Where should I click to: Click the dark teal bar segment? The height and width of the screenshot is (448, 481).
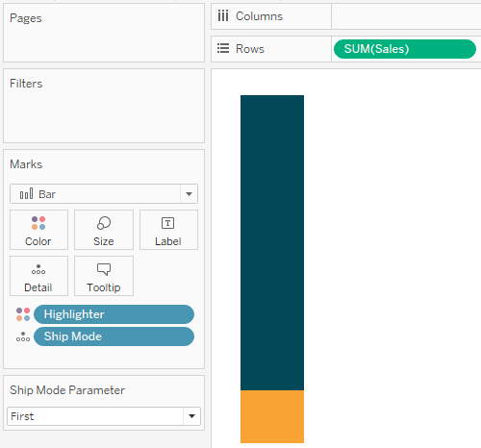[x=272, y=242]
